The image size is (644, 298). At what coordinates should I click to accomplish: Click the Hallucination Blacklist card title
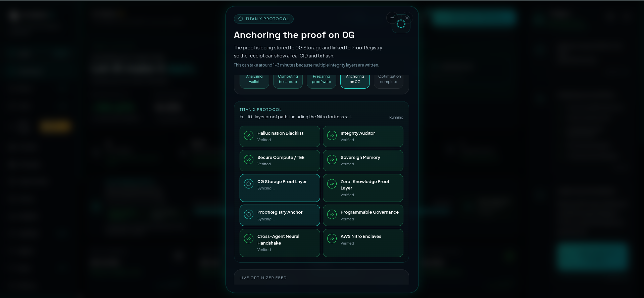click(280, 133)
